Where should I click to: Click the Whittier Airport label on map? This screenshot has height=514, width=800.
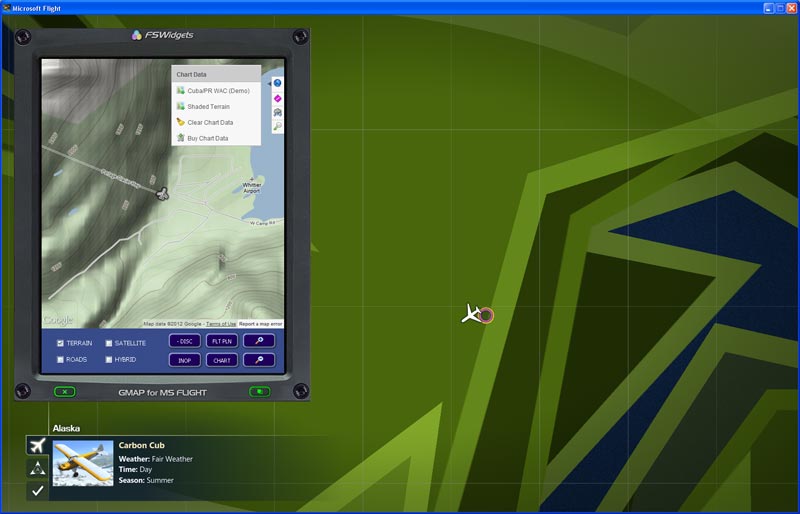252,187
